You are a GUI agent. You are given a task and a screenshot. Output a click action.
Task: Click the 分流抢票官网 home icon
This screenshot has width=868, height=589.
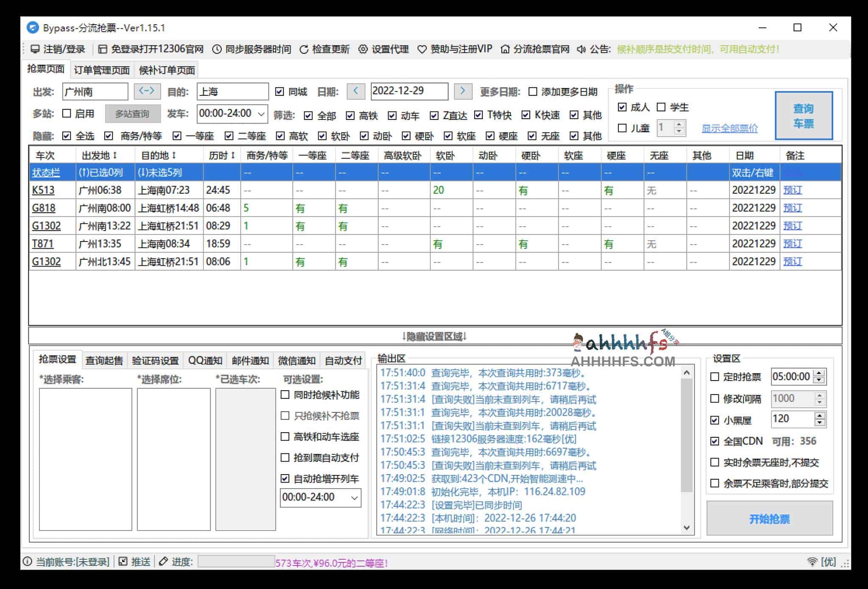pyautogui.click(x=505, y=49)
